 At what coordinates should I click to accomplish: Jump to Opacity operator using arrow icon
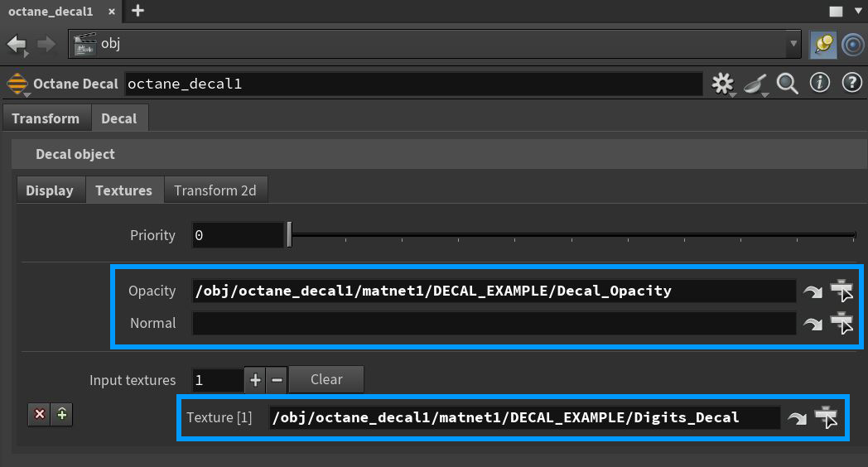tap(813, 291)
